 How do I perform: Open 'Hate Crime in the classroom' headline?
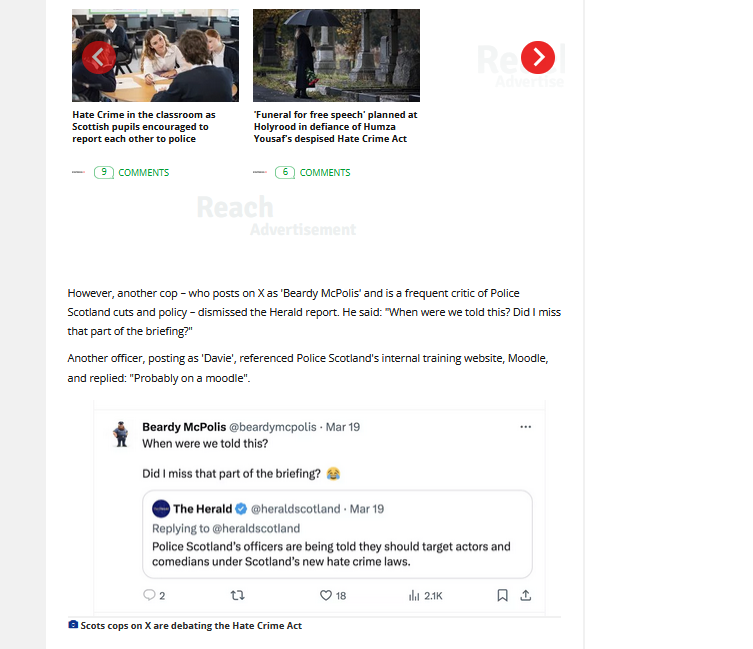pos(144,127)
